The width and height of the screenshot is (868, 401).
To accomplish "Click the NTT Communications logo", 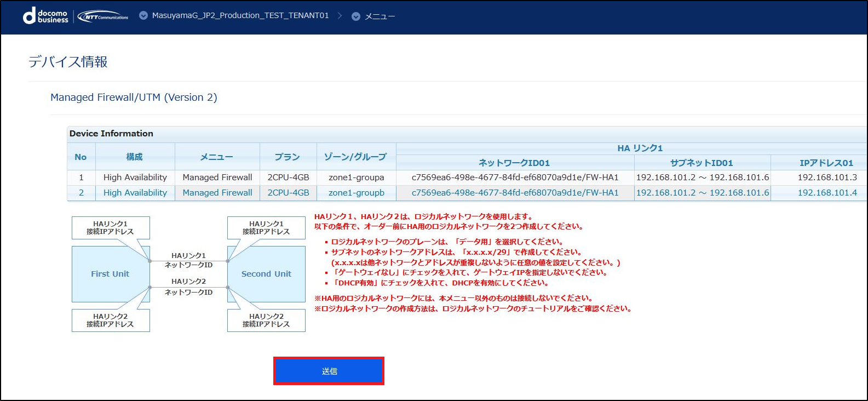I will [x=103, y=16].
